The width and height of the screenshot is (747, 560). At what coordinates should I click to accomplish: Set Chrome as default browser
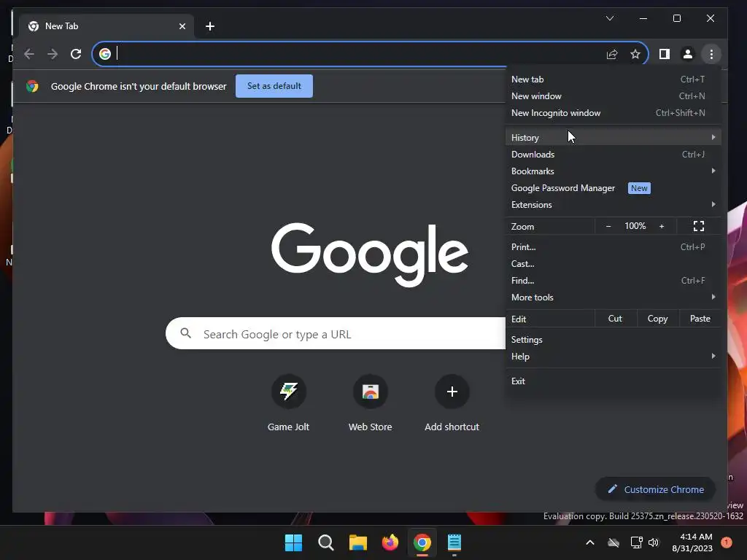tap(274, 86)
